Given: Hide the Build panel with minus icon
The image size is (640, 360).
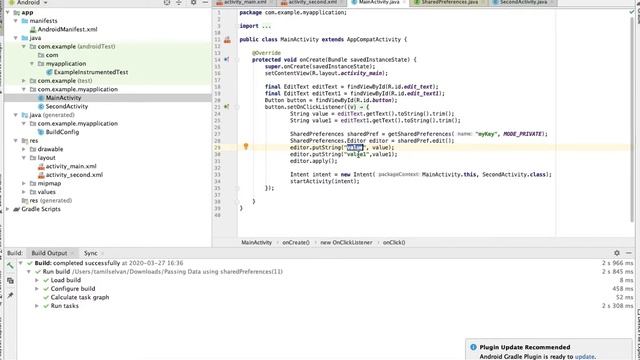Looking at the screenshot, I should tap(629, 253).
